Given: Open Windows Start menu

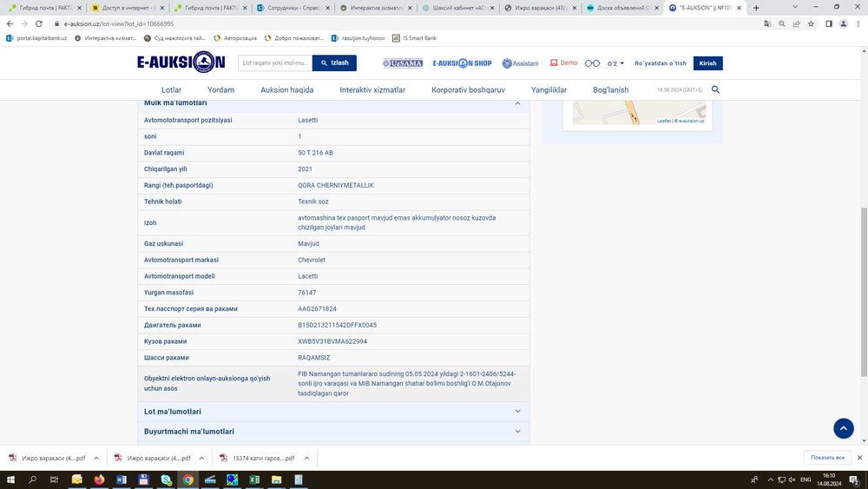Looking at the screenshot, I should point(10,479).
